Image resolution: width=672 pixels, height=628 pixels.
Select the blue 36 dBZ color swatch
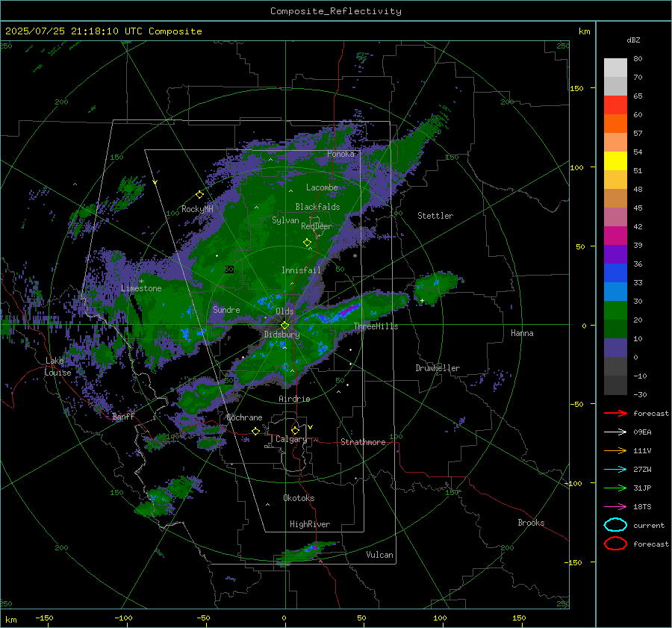(x=615, y=273)
